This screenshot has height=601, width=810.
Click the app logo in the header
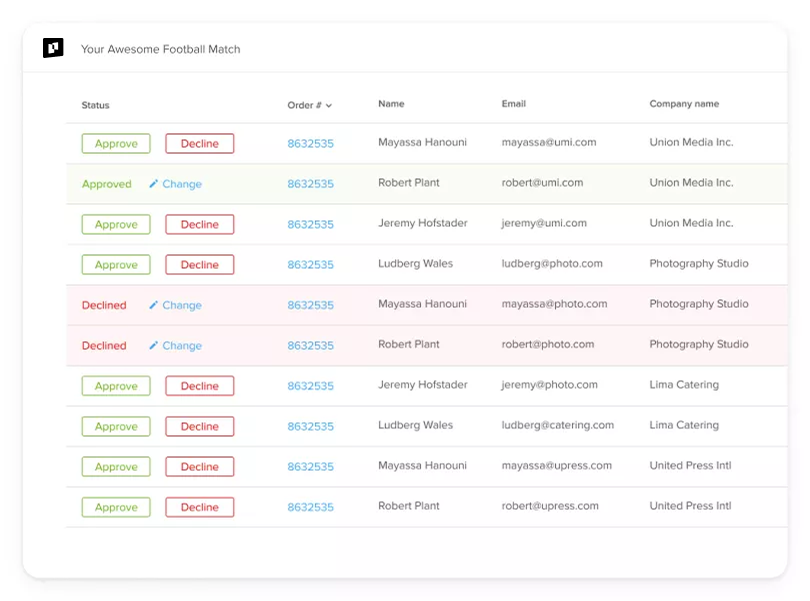click(53, 48)
